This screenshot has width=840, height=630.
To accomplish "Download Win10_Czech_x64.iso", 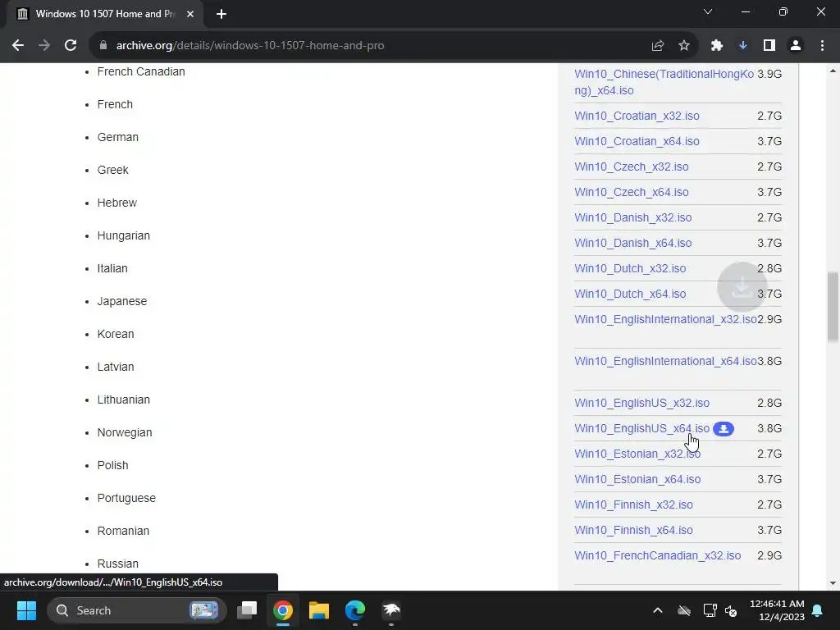I will pos(632,192).
